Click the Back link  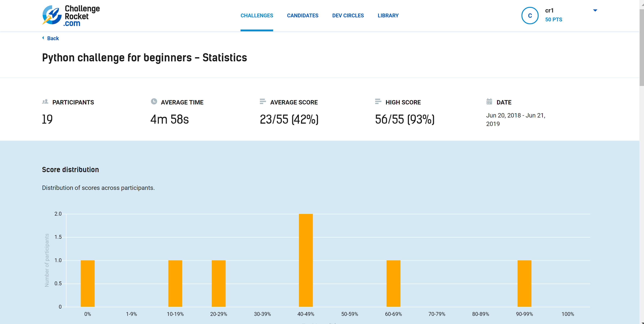pos(53,38)
